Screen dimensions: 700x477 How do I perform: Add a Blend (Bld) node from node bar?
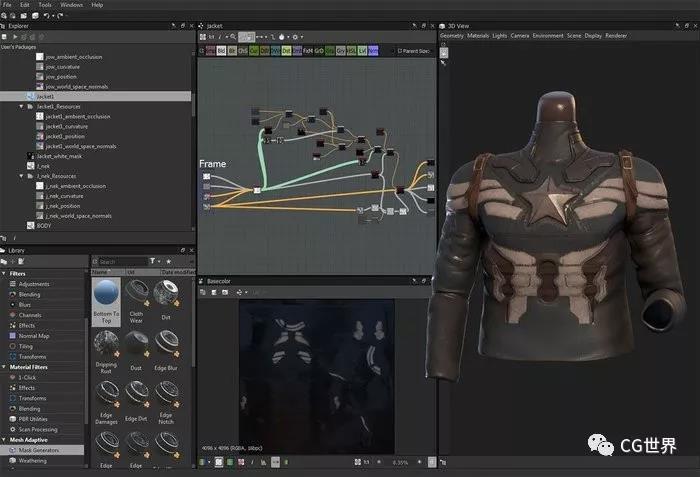[x=221, y=51]
